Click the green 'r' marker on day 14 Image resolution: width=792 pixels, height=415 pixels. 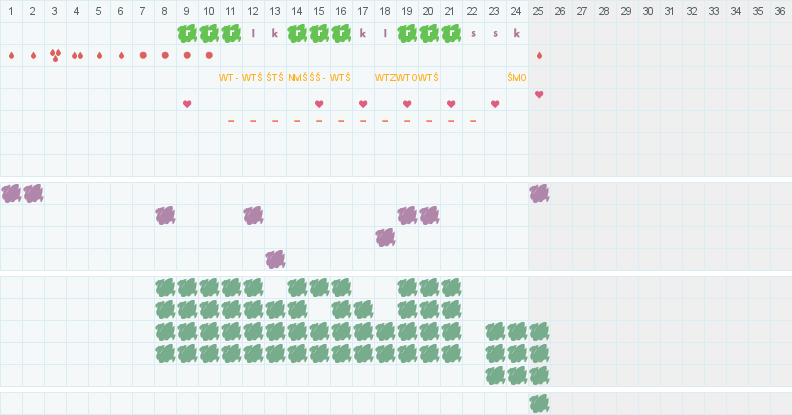click(x=297, y=33)
